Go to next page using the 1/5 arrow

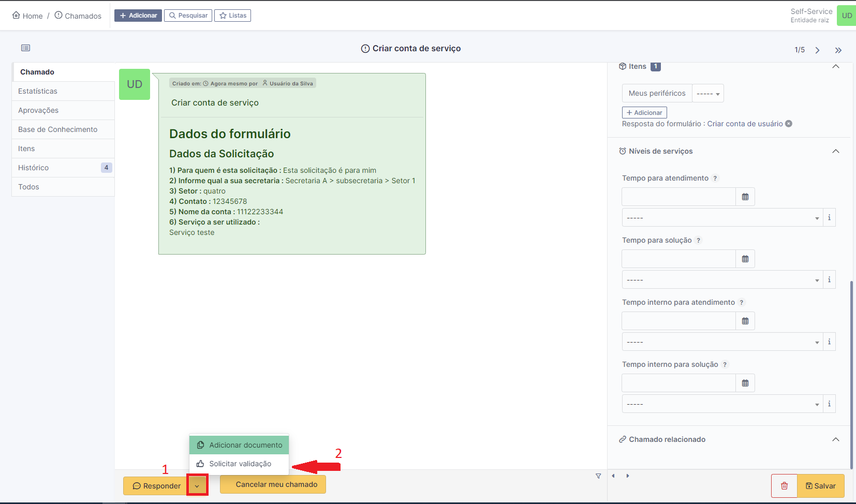tap(817, 50)
